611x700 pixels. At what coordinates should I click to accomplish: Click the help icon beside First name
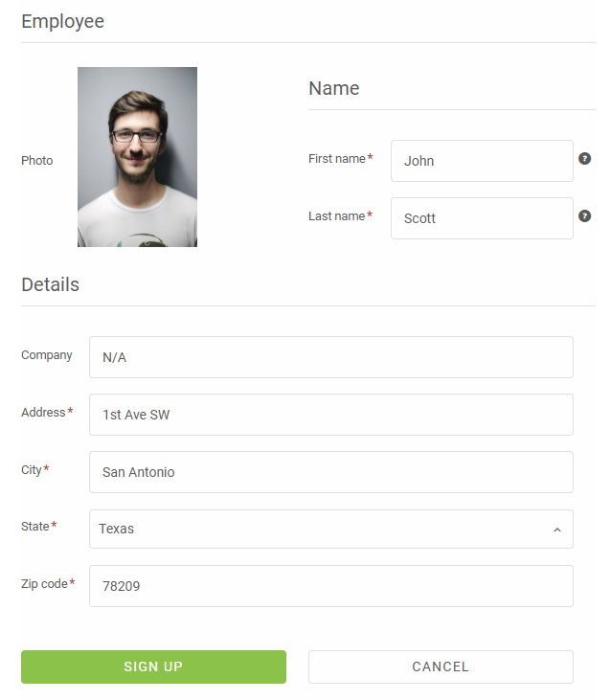pyautogui.click(x=584, y=159)
